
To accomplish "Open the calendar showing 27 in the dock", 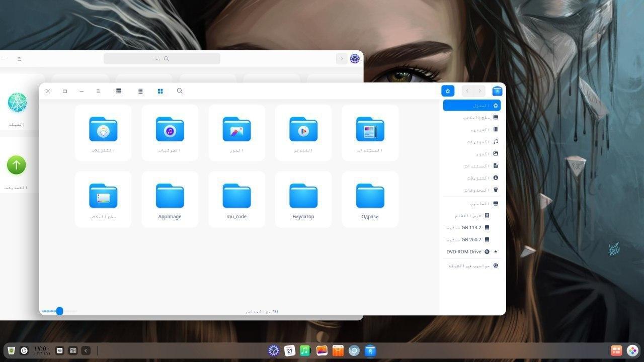I will [289, 350].
